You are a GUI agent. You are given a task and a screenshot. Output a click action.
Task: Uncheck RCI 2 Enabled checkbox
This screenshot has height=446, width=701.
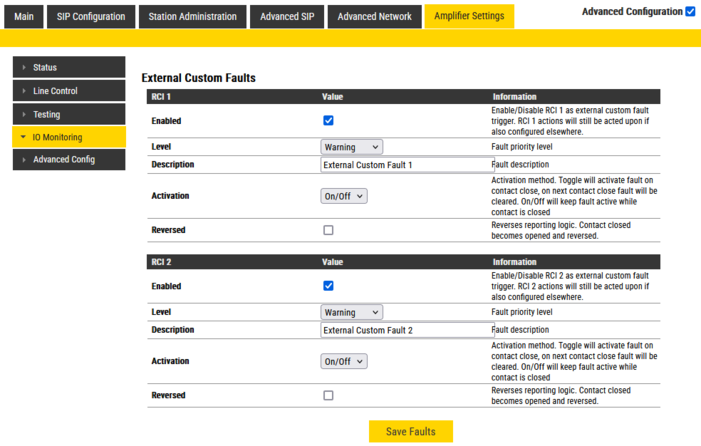coord(328,286)
